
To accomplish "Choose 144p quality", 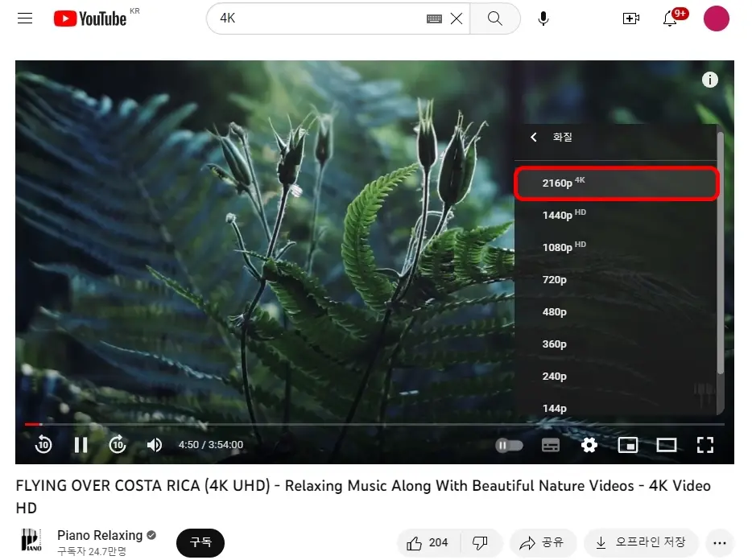I will pos(616,406).
